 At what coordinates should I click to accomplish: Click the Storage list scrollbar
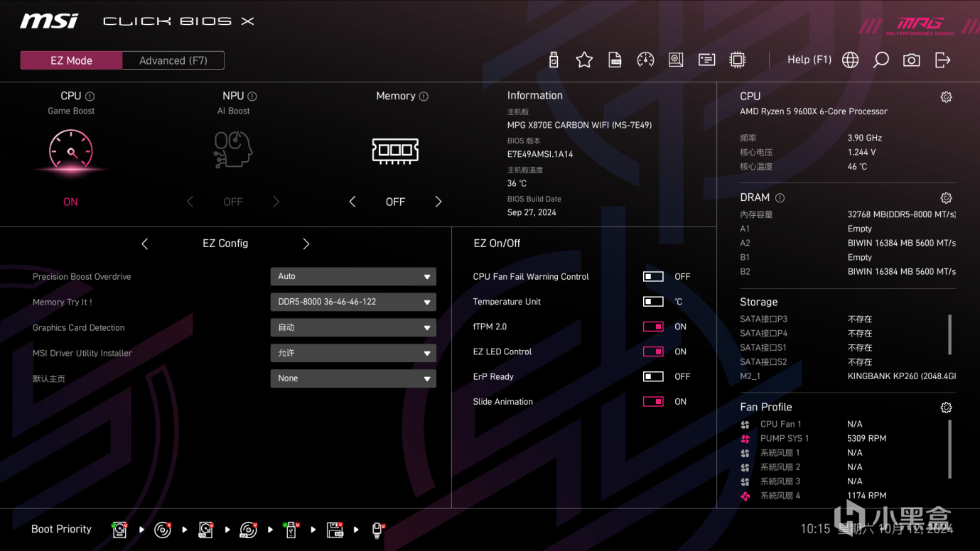coord(949,334)
